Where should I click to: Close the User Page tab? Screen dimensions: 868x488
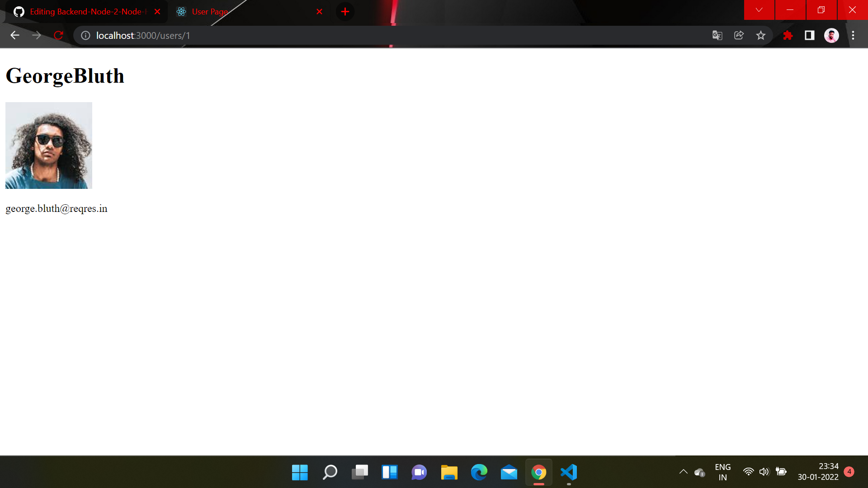[x=320, y=12]
